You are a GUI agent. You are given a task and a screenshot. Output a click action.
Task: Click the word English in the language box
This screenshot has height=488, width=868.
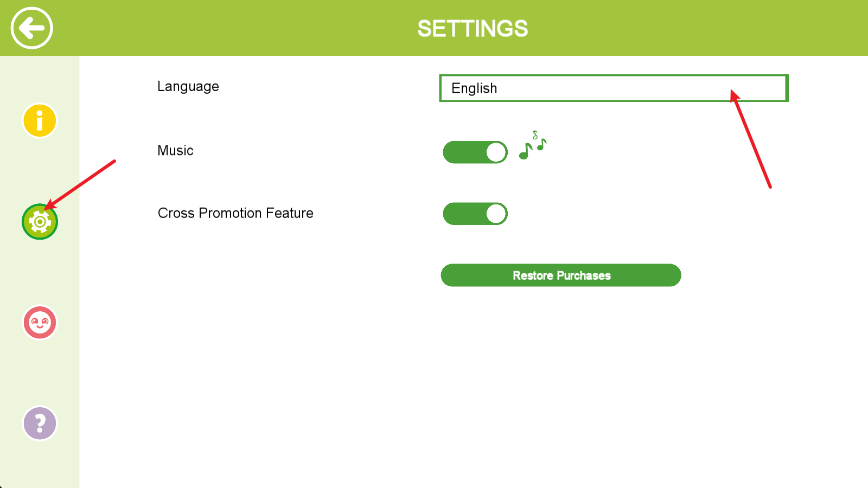click(474, 88)
